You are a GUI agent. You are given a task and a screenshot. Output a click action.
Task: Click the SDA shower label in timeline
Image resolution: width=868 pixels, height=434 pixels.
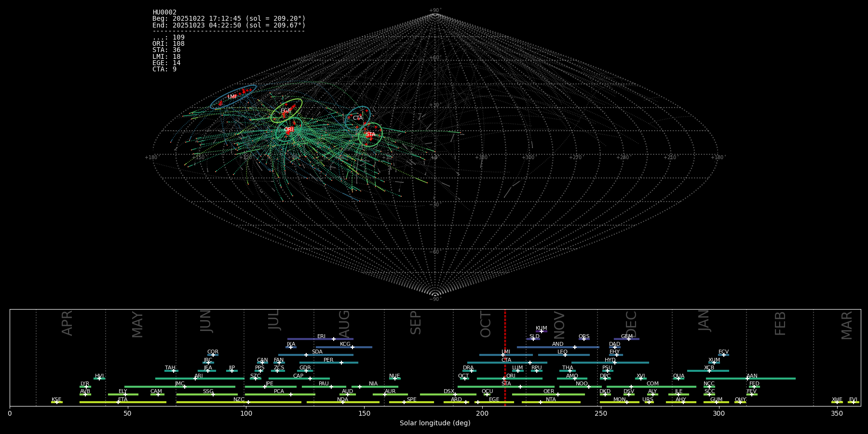coord(317,352)
